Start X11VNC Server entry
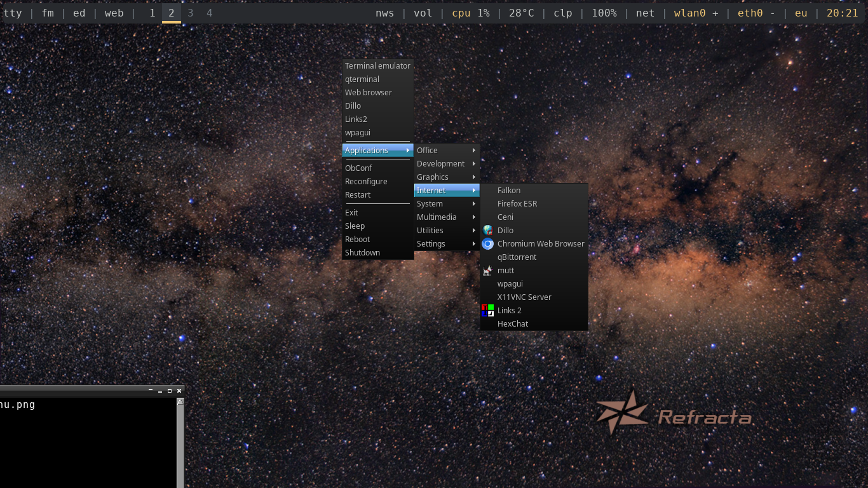Image resolution: width=868 pixels, height=488 pixels. tap(534, 297)
